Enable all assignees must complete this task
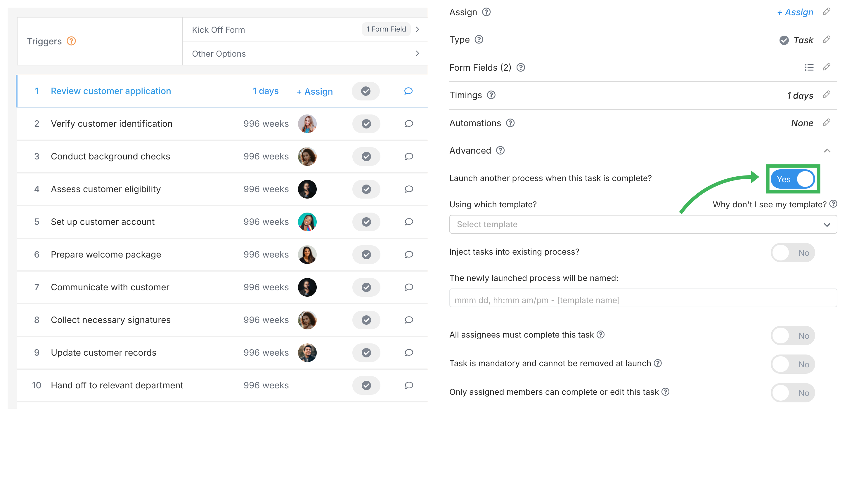866x504 pixels. (793, 335)
